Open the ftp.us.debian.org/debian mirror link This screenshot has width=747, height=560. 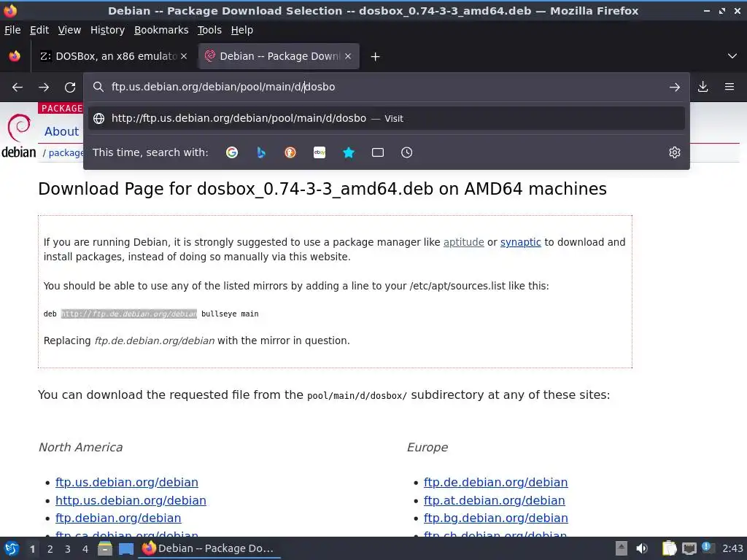127,483
